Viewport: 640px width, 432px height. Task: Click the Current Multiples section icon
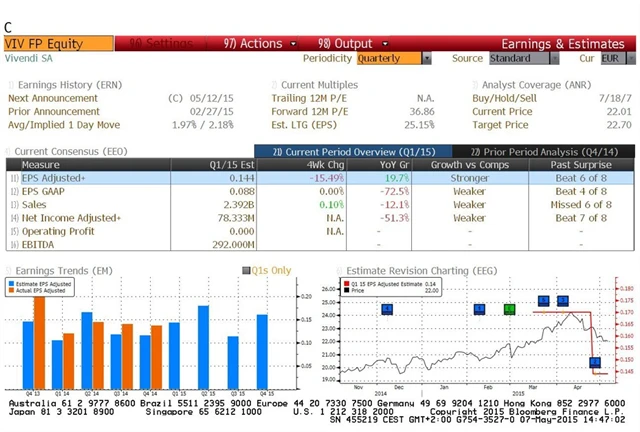[x=274, y=85]
